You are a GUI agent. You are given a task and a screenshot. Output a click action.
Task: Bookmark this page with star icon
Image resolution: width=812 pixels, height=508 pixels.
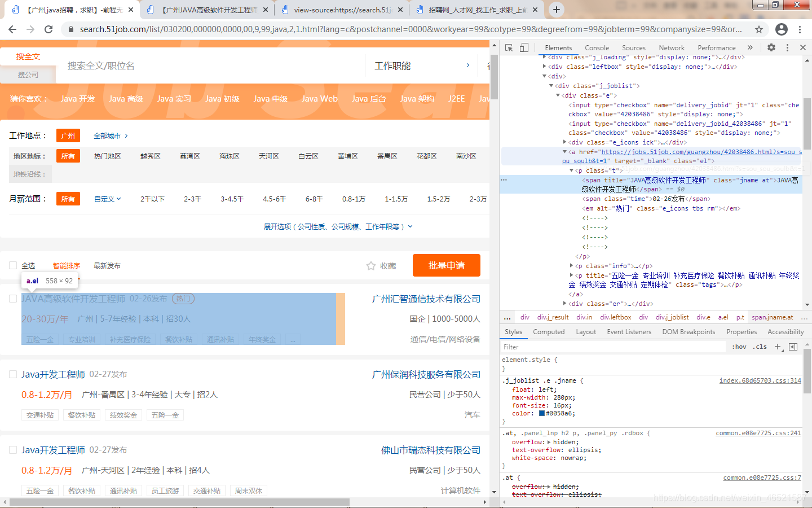click(x=759, y=29)
